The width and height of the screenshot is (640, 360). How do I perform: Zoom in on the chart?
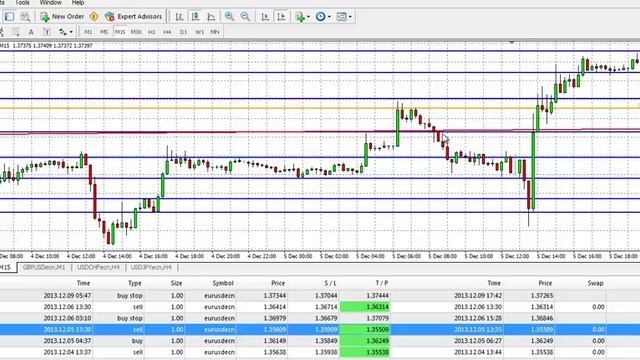tap(229, 17)
